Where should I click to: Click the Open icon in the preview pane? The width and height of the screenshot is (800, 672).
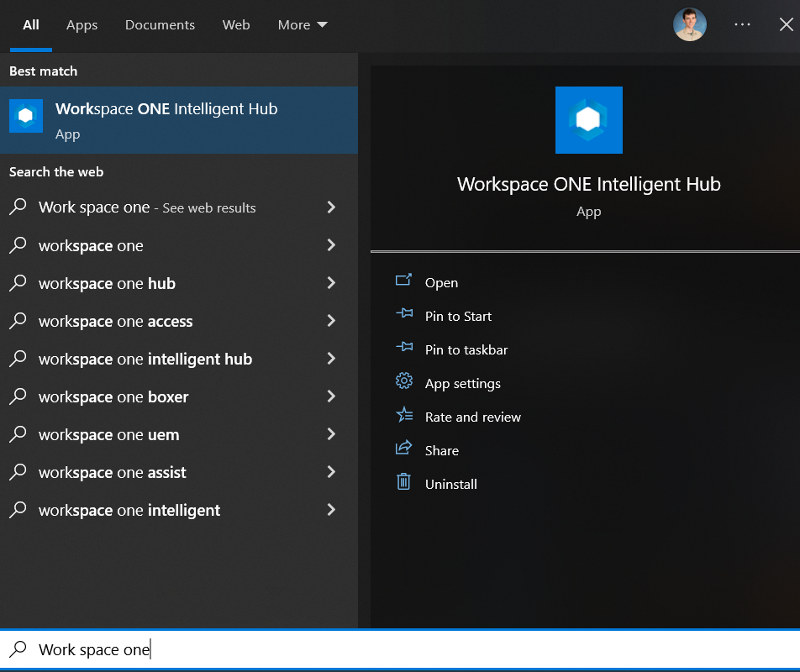pyautogui.click(x=403, y=280)
